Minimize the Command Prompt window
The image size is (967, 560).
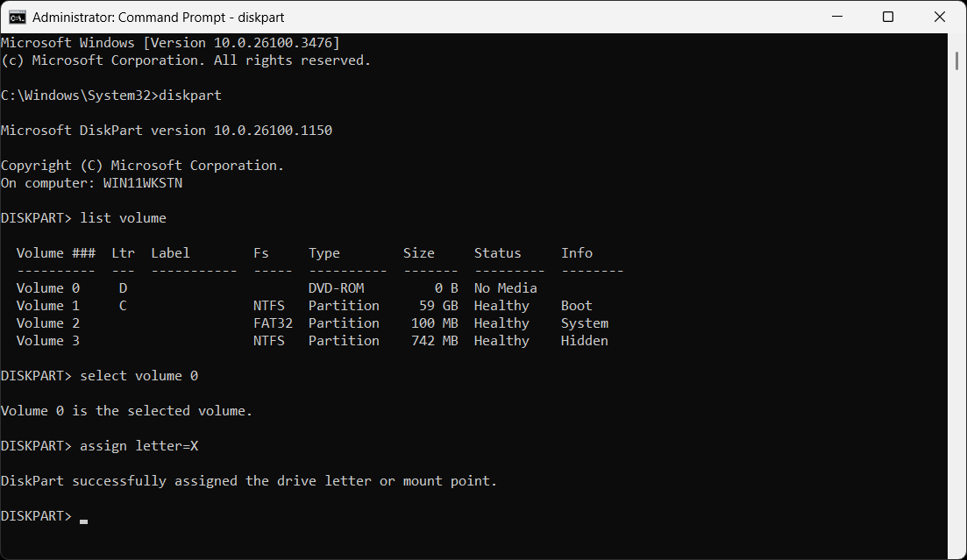pos(837,17)
